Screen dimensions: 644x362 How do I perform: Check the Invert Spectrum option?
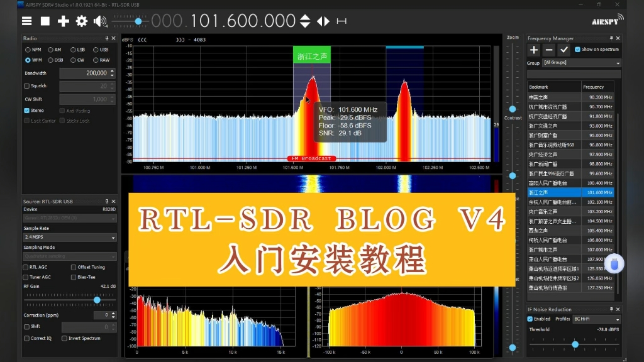pyautogui.click(x=65, y=339)
